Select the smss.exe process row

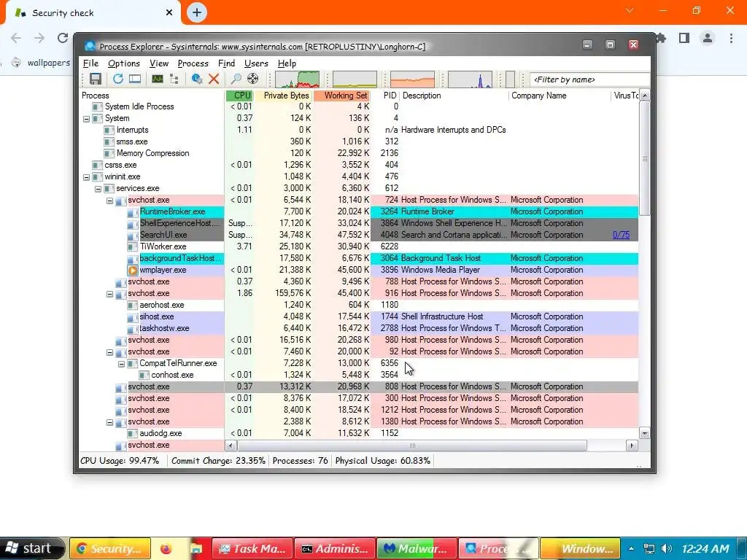click(358, 141)
